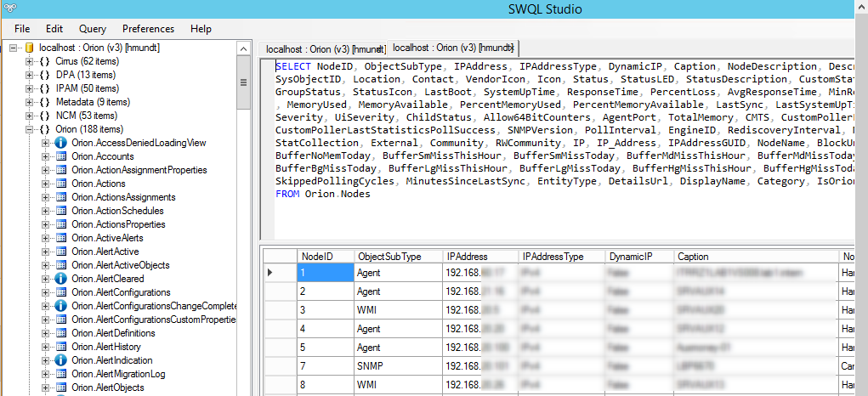Screen dimensions: 868x396
Task: Sort results by the DynamicIP column header
Action: point(639,257)
